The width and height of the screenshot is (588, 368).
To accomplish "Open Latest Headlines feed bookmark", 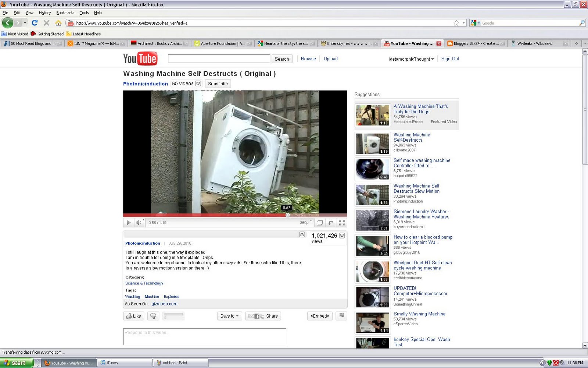I will coord(83,34).
